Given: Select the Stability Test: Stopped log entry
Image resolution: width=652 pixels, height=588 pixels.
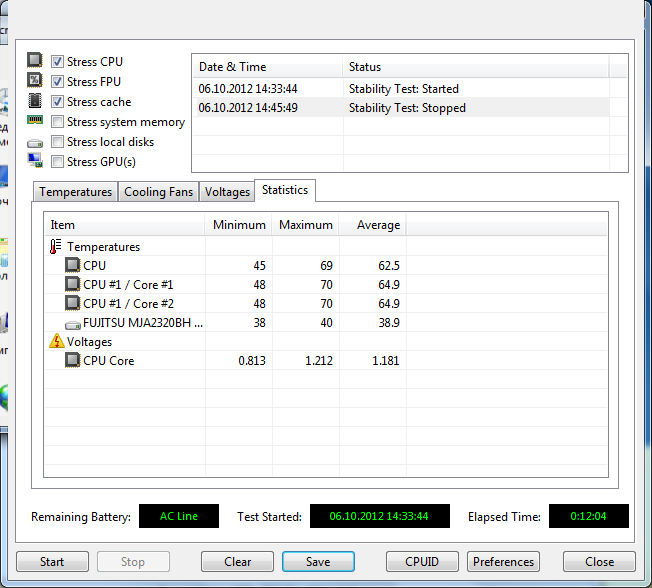Looking at the screenshot, I should [407, 108].
